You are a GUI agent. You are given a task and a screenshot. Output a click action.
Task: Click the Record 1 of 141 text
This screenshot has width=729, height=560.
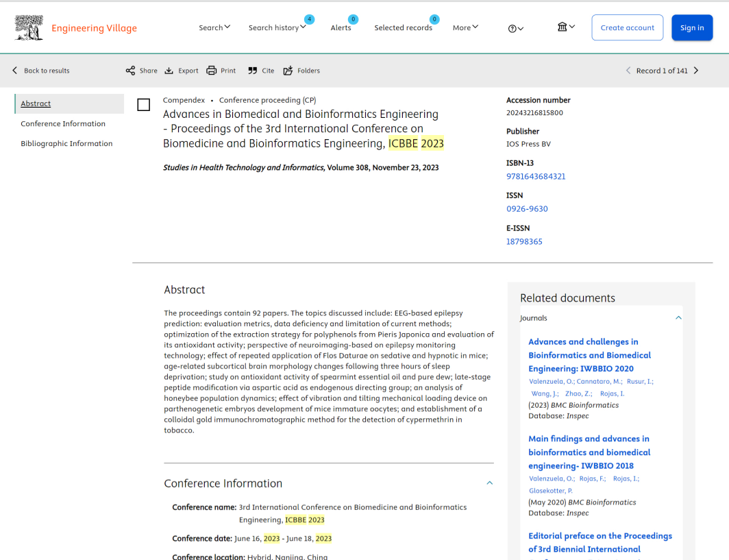(662, 71)
